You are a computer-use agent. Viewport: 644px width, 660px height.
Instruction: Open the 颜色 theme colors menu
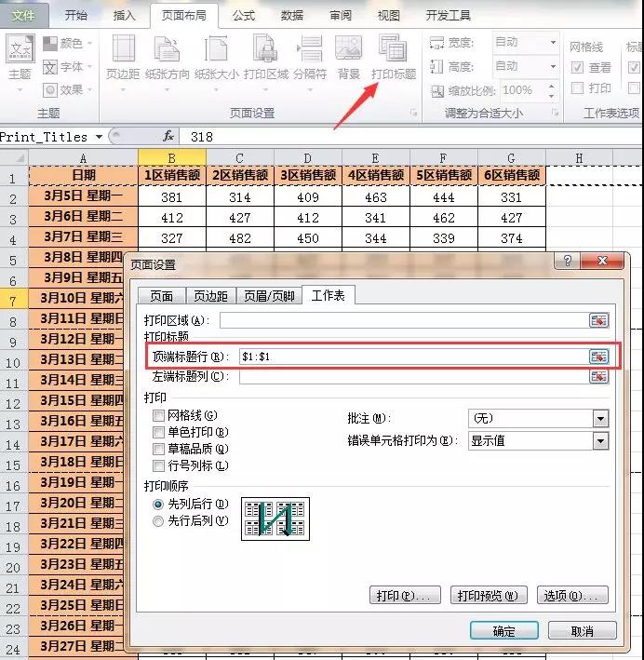pos(67,44)
